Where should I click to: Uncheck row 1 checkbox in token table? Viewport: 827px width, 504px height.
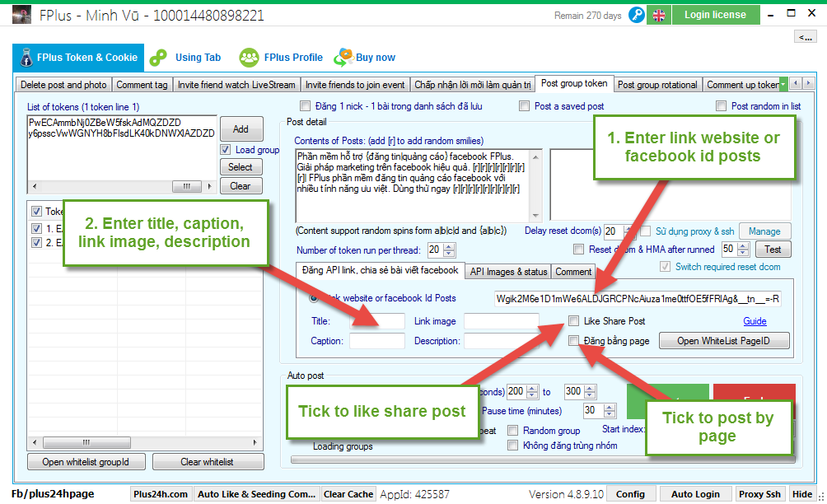coord(36,228)
